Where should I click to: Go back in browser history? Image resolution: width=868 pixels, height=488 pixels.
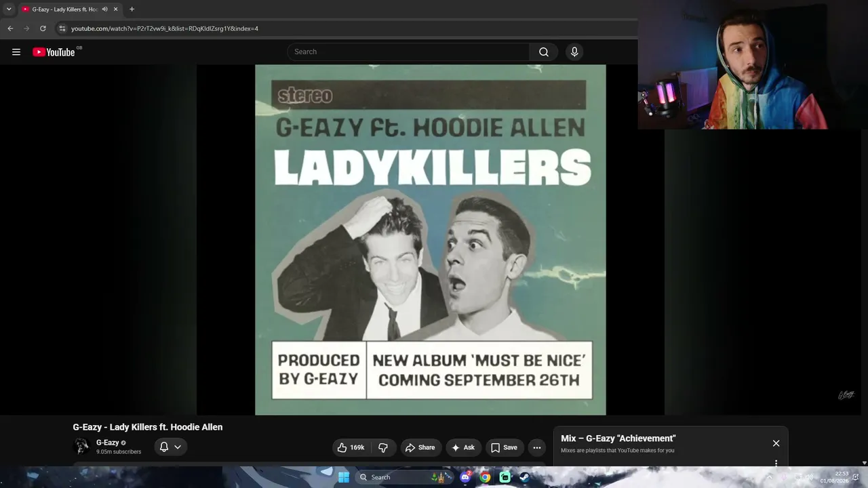(10, 28)
